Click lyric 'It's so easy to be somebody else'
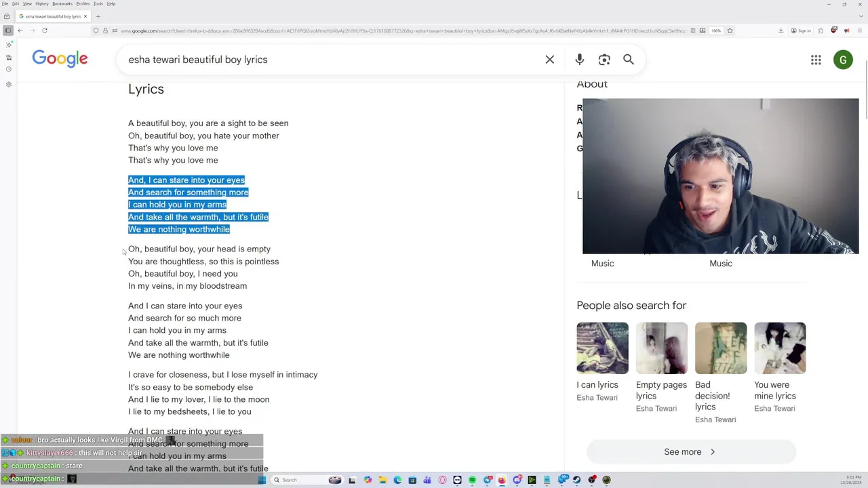Viewport: 868px width, 488px height. coord(191,387)
